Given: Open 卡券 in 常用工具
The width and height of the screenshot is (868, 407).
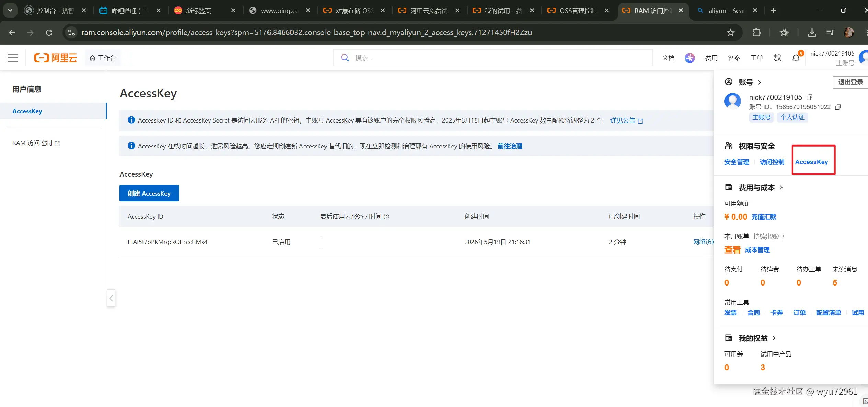Looking at the screenshot, I should click(776, 313).
